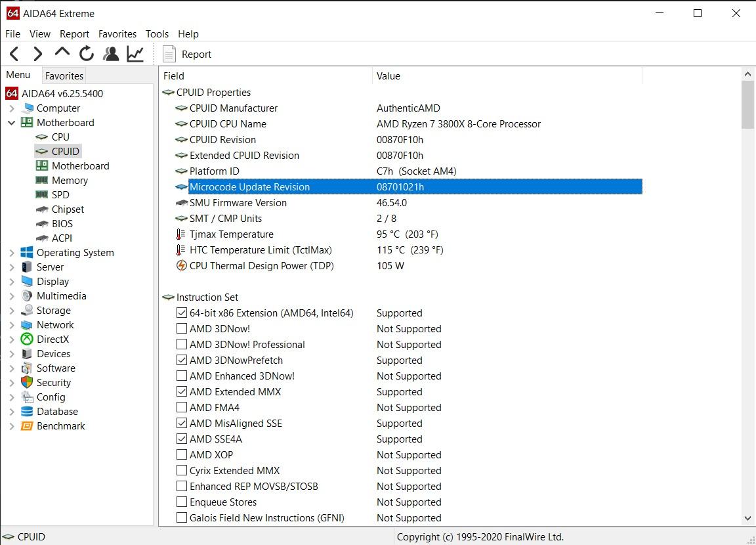Click the Security shield icon
Image resolution: width=756 pixels, height=545 pixels.
pyautogui.click(x=27, y=382)
